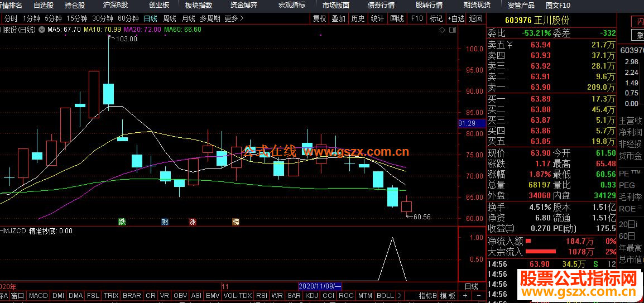
Task: Open the 股转行情 menu
Action: click(429, 6)
